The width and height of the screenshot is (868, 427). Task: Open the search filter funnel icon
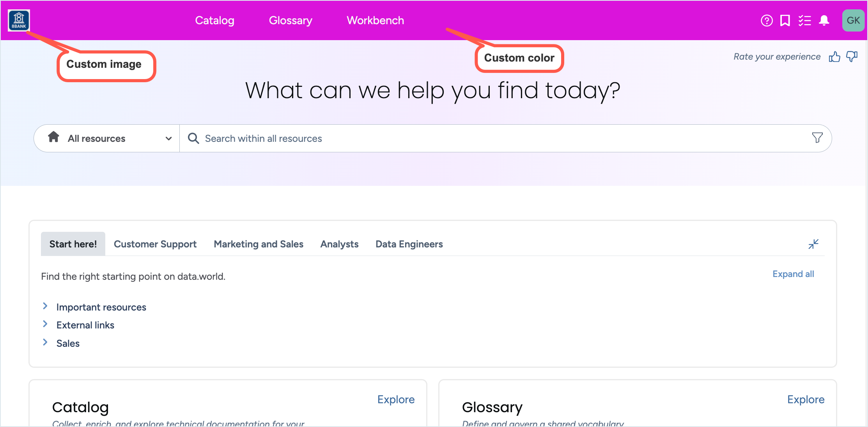817,138
